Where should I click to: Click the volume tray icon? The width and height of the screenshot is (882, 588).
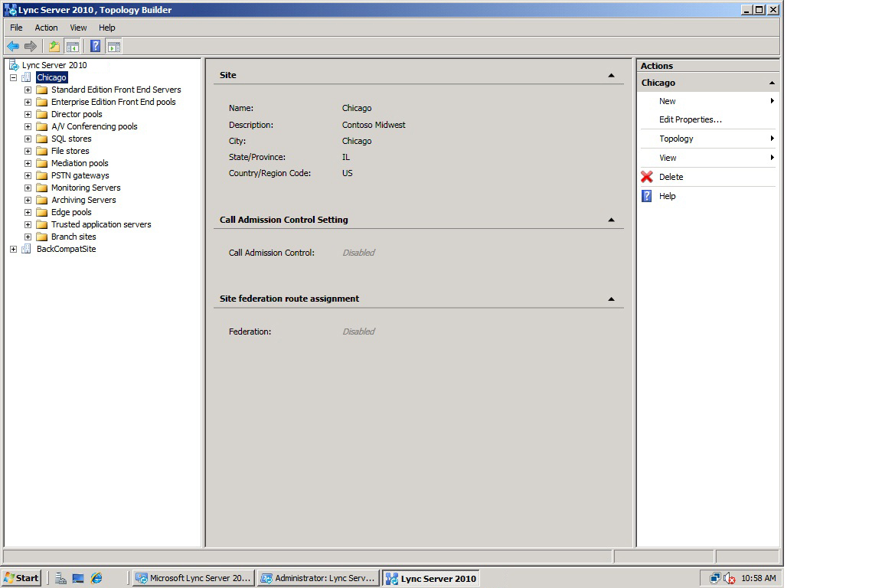pyautogui.click(x=730, y=578)
